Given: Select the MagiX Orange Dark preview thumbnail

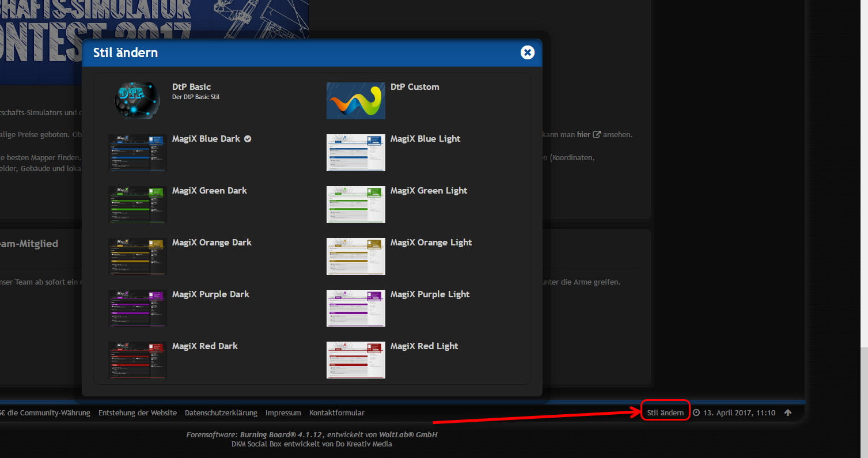Looking at the screenshot, I should [137, 256].
